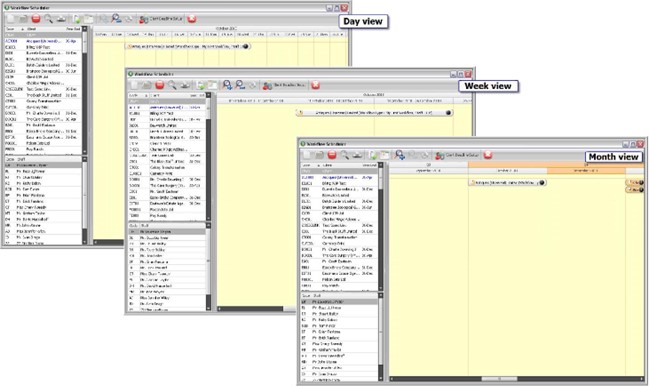
Task: Open the deadline setup button with people icon, Day view window
Action: pyautogui.click(x=161, y=19)
